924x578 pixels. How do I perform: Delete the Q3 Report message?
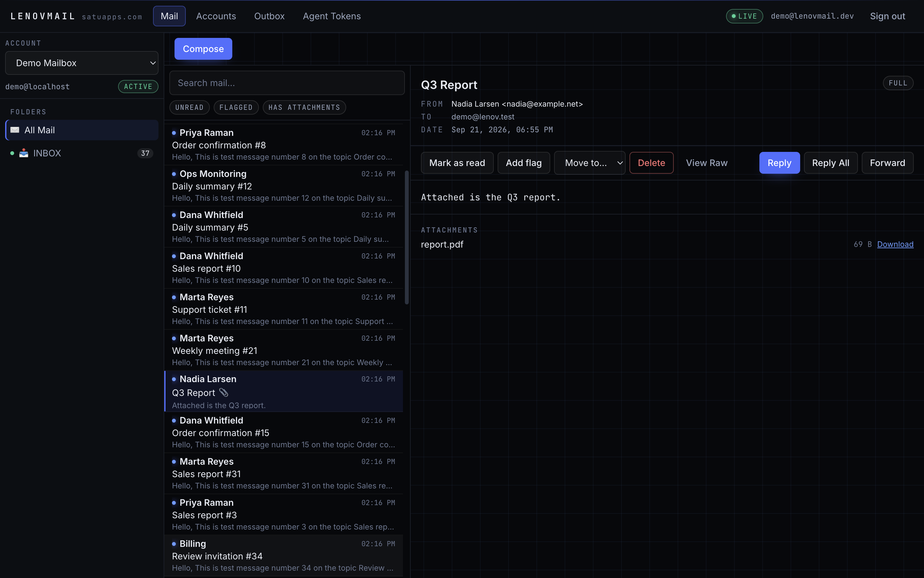(x=651, y=163)
